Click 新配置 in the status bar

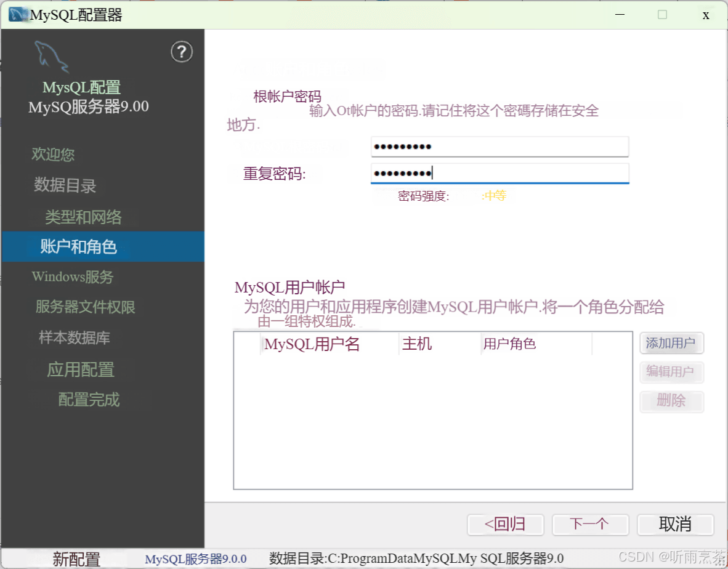pyautogui.click(x=76, y=559)
